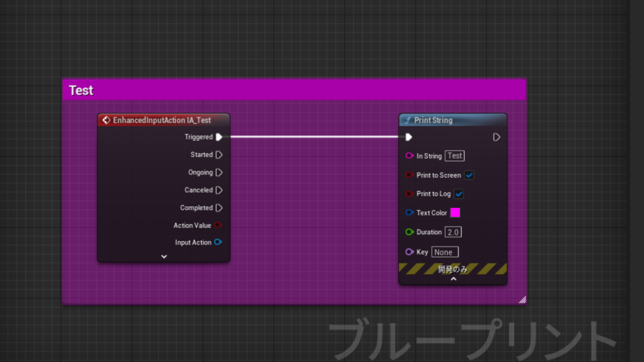
Task: Click the Duration input pin
Action: [410, 232]
